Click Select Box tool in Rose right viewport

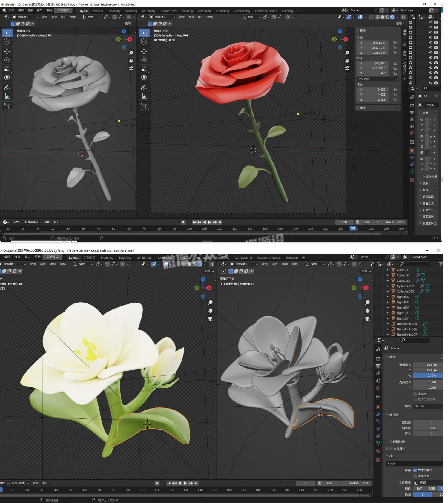(x=144, y=33)
